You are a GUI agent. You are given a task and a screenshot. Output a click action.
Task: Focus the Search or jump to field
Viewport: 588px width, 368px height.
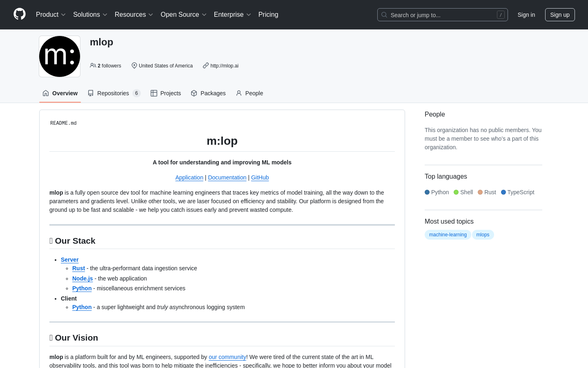[x=443, y=15]
